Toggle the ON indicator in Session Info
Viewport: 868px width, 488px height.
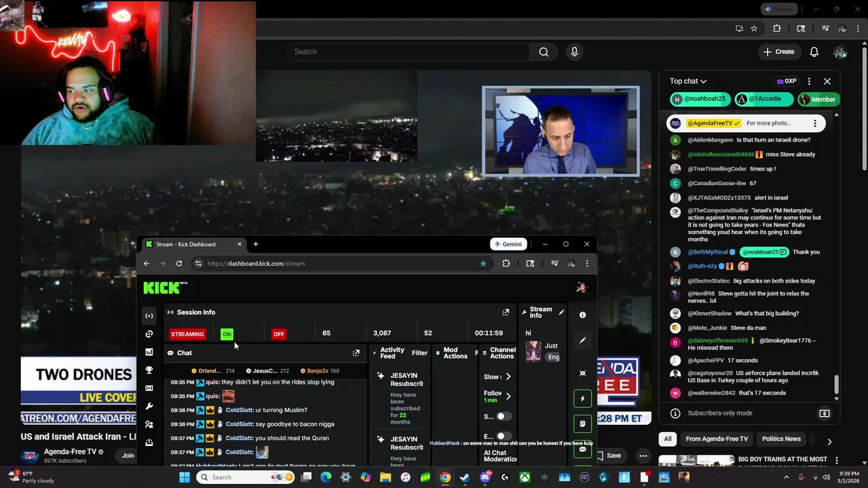point(226,334)
